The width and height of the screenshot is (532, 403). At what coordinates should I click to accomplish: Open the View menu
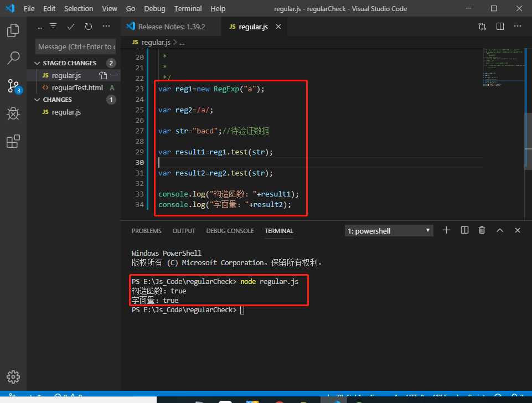110,8
